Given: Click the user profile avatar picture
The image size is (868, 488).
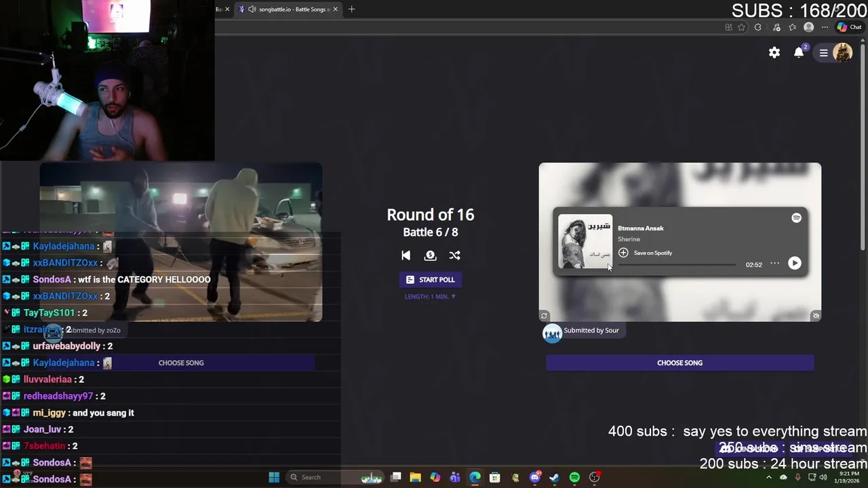Looking at the screenshot, I should coord(842,52).
